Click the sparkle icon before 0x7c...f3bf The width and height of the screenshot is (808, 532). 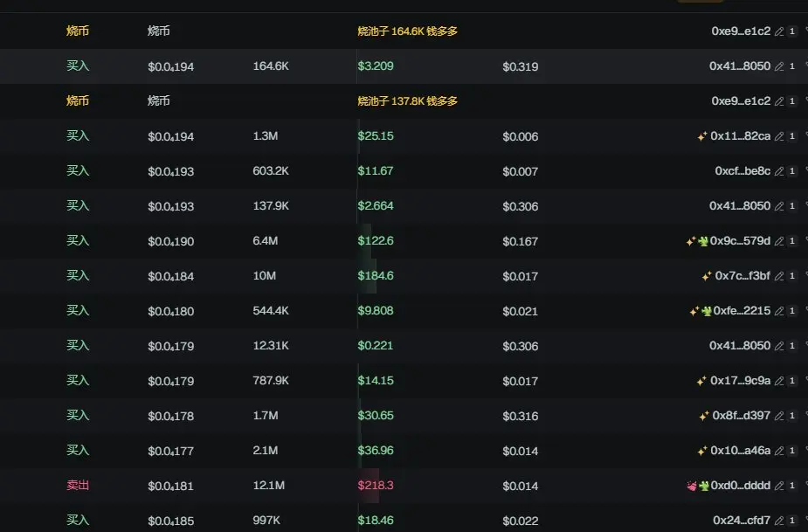tap(707, 276)
